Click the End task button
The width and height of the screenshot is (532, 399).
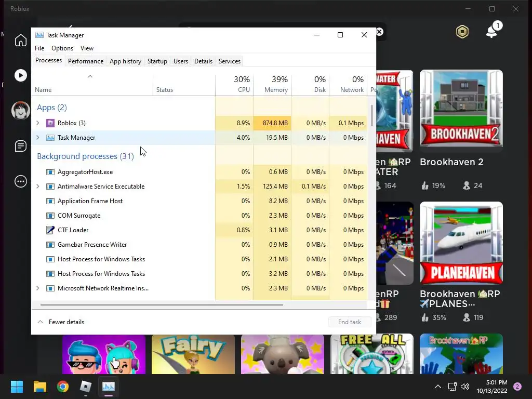[350, 322]
